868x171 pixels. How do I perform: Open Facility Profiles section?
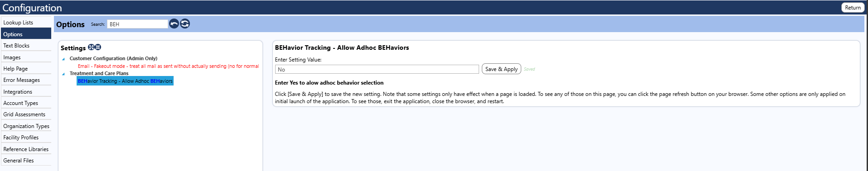[26, 138]
